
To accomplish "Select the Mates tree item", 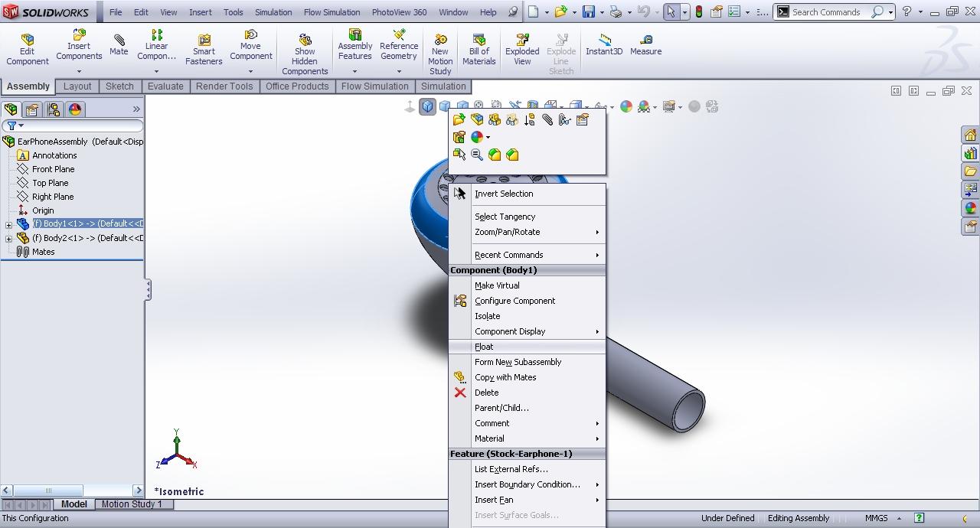I will pos(43,252).
